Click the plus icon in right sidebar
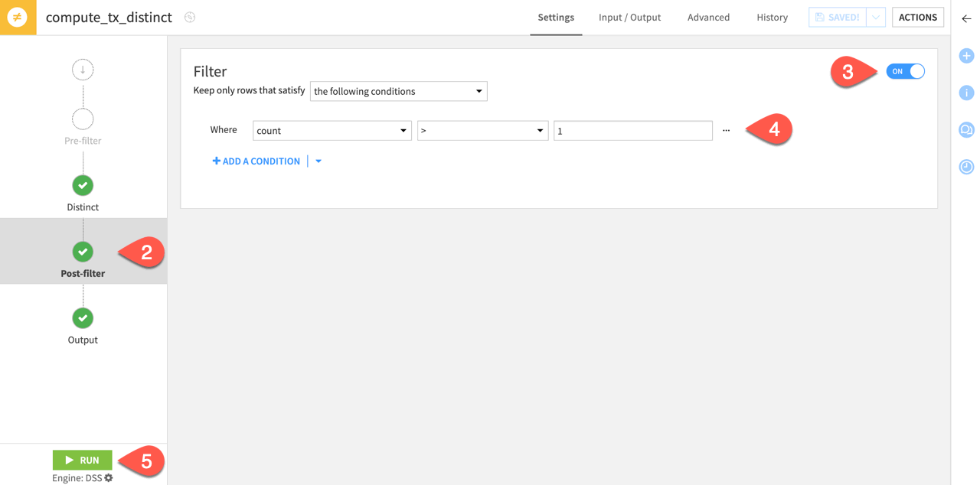This screenshot has height=485, width=980. pyautogui.click(x=966, y=56)
